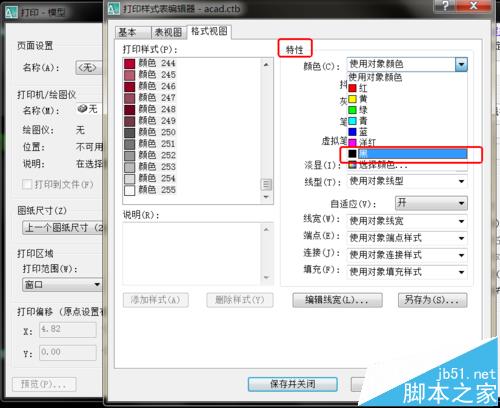Screen dimensions: 500x408
Task: Click 预览(P)... button in print window
Action: click(44, 385)
